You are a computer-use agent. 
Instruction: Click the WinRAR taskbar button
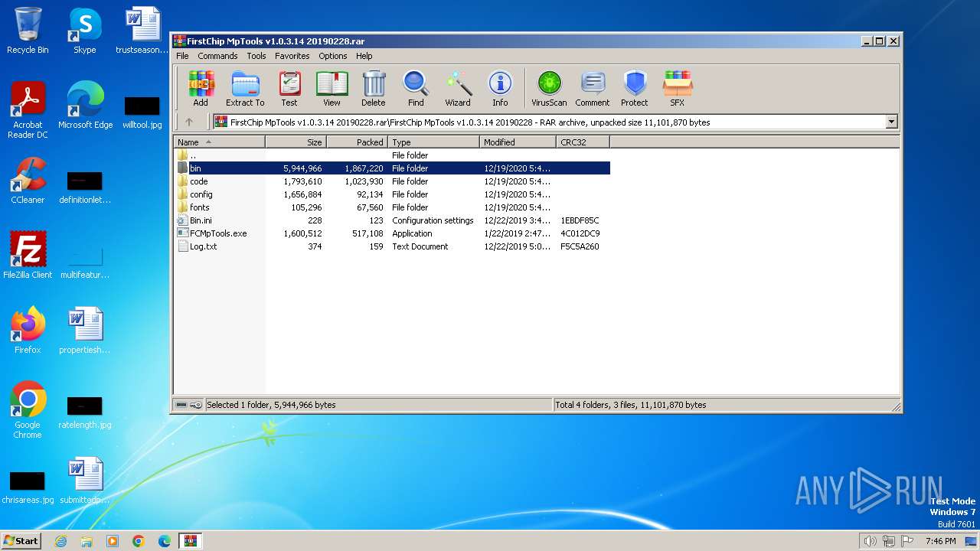point(190,541)
